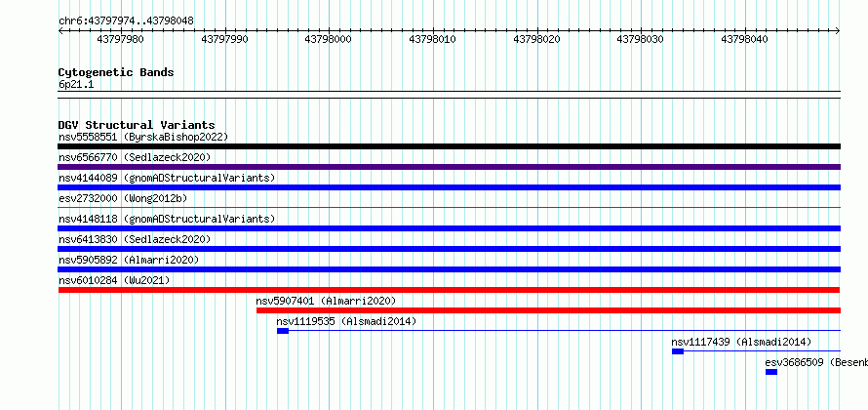Click the nsv1119535 (Alsmadi2014) label

coord(346,321)
